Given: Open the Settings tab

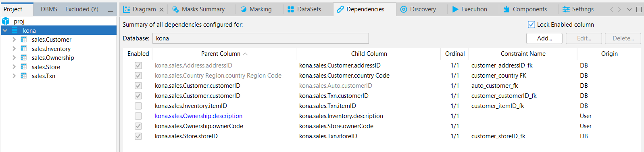Looking at the screenshot, I should click(578, 9).
